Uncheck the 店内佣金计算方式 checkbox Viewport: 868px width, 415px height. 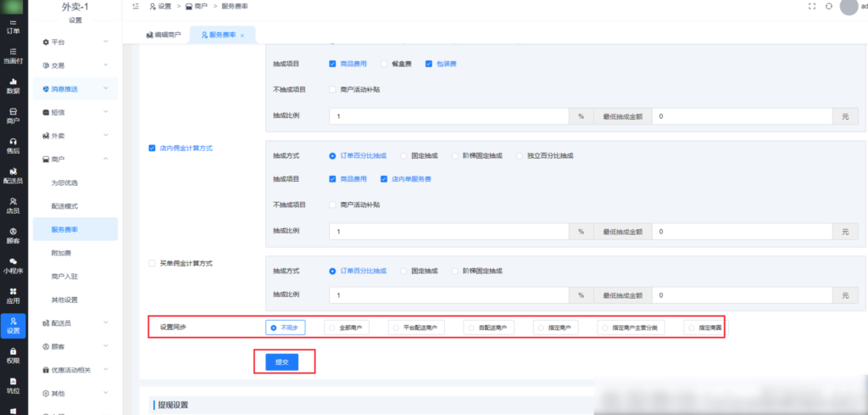pos(152,148)
